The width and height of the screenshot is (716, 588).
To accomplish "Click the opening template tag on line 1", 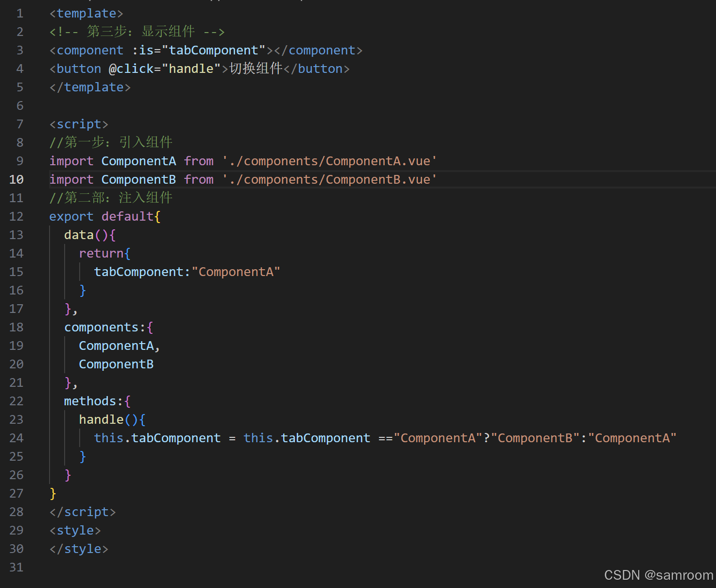I will coord(86,14).
